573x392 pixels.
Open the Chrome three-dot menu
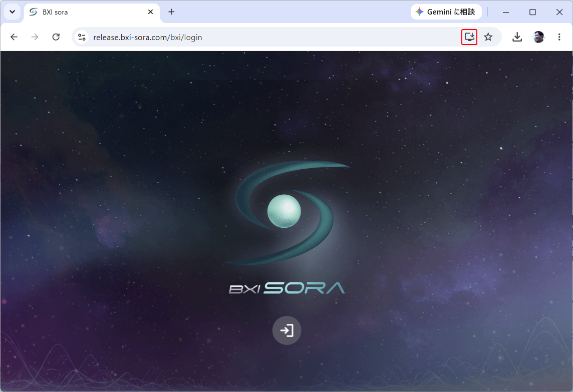click(x=559, y=37)
